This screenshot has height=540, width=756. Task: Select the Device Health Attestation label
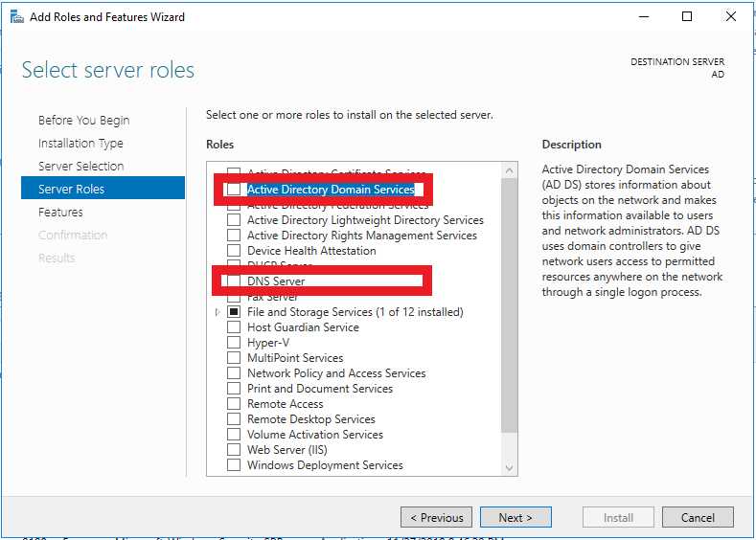pyautogui.click(x=311, y=251)
